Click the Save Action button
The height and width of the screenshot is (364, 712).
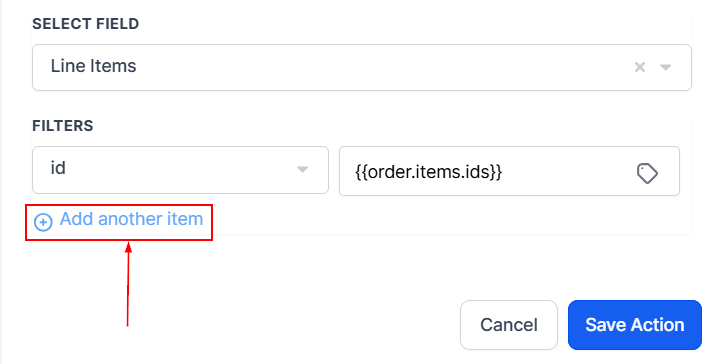634,325
